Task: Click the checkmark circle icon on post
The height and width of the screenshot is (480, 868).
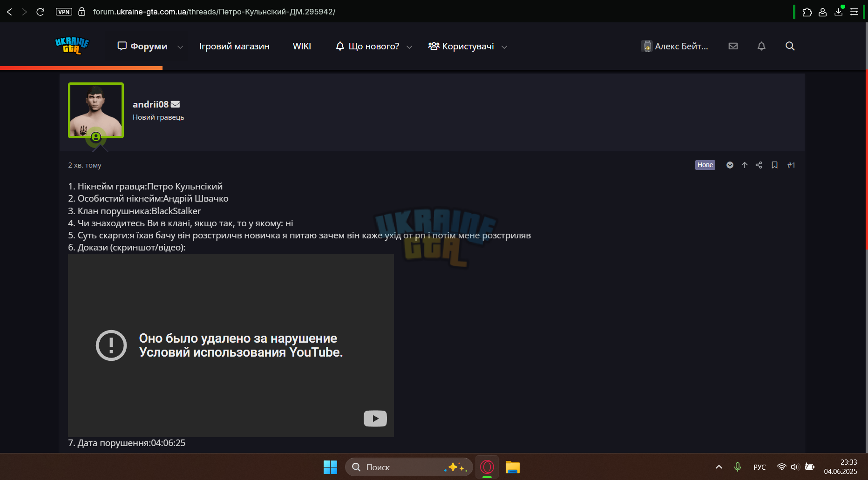Action: pos(730,165)
